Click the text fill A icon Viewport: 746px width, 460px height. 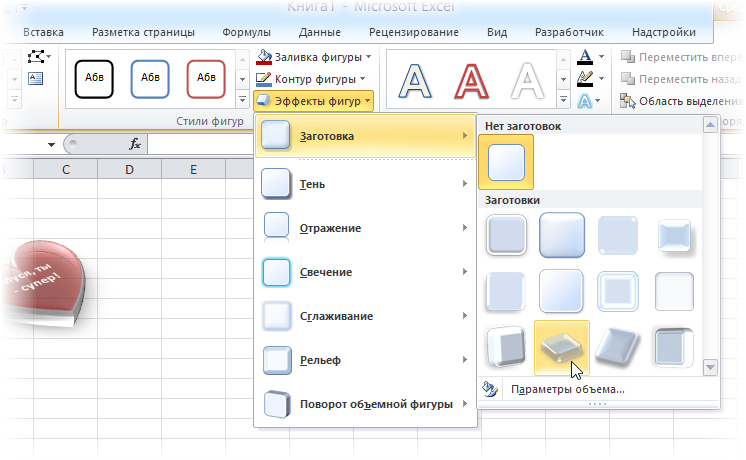585,57
